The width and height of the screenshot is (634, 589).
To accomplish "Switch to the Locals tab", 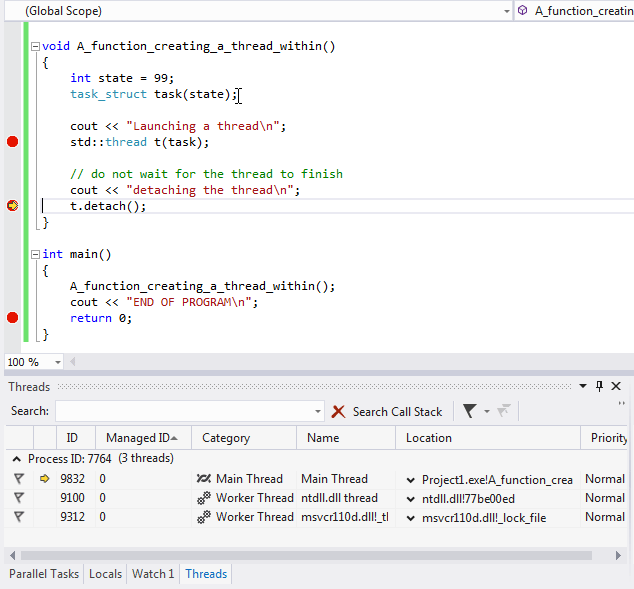I will (x=106, y=574).
